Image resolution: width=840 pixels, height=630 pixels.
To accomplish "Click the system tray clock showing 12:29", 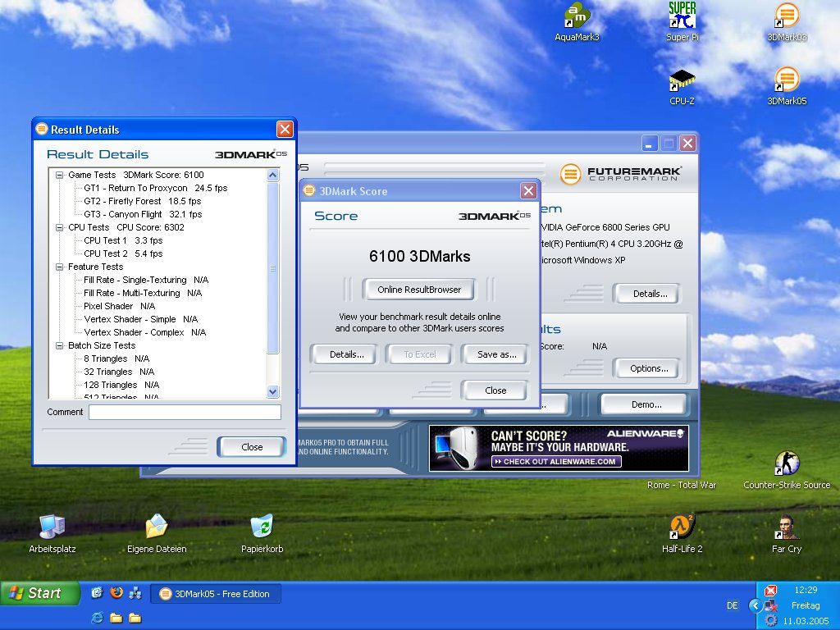I will click(806, 590).
